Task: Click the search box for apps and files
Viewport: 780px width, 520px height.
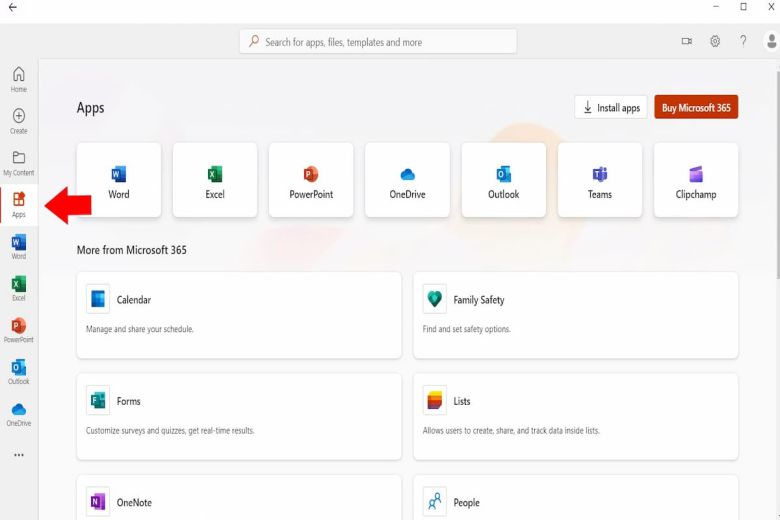Action: [379, 42]
